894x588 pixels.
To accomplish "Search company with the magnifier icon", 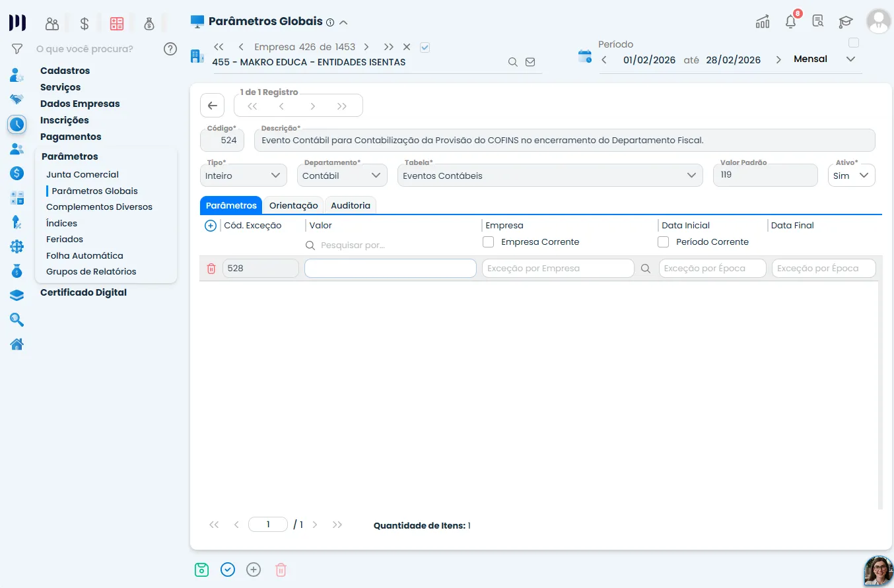I will point(512,62).
